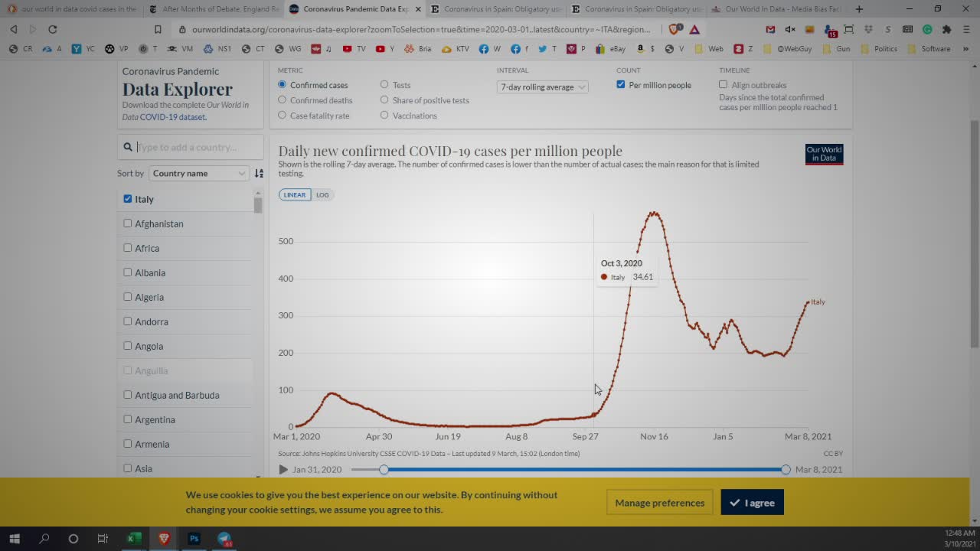Open the WG bookmark
Screen dimensions: 980x551
click(x=288, y=48)
